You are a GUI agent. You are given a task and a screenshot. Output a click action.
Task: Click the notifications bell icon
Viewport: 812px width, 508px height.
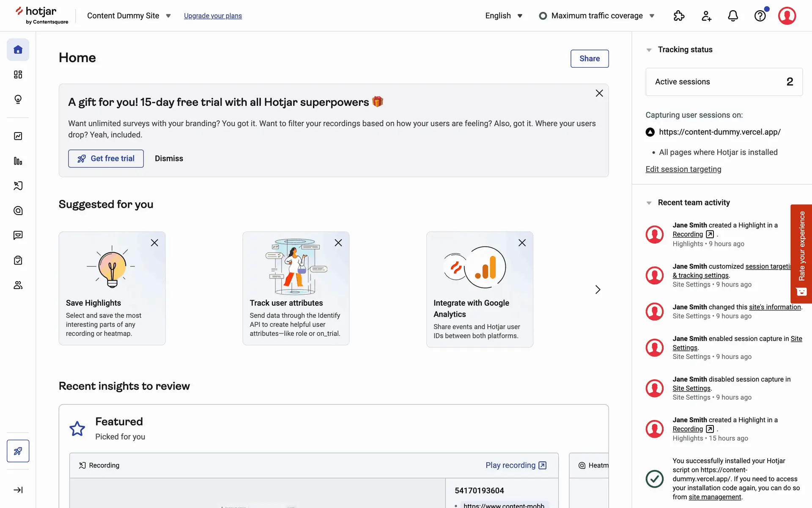pyautogui.click(x=733, y=16)
